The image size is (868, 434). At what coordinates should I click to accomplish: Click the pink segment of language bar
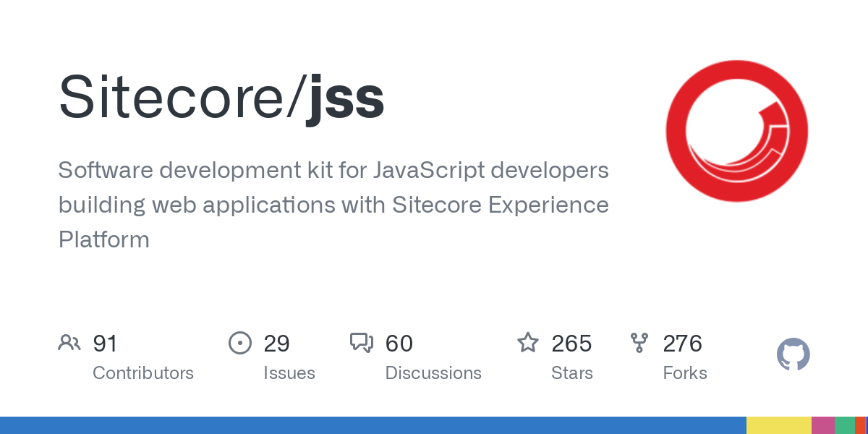click(x=822, y=425)
